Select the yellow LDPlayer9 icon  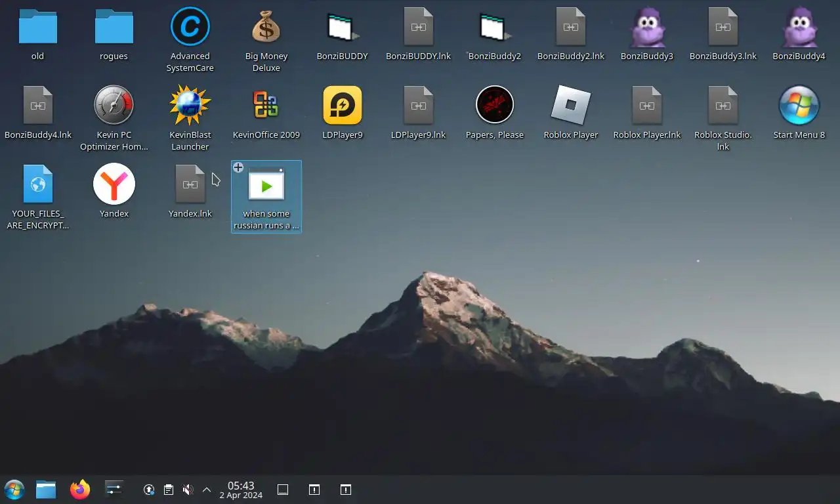tap(342, 105)
